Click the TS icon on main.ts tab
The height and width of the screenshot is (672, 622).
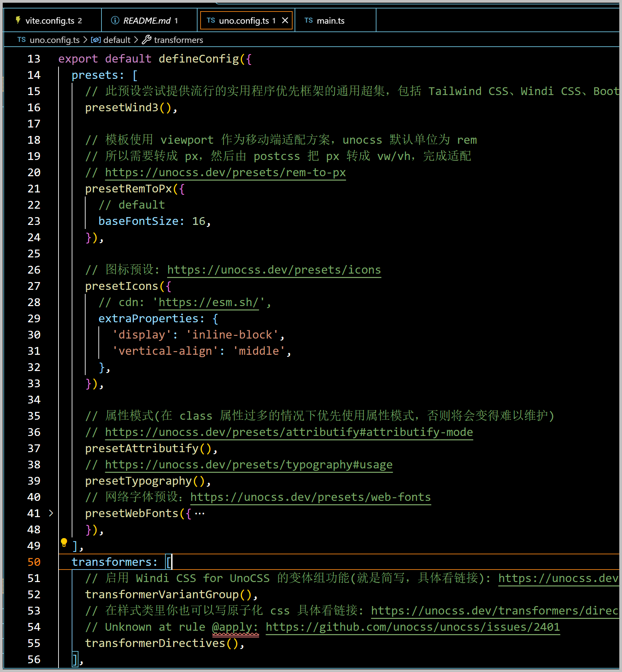pos(308,21)
